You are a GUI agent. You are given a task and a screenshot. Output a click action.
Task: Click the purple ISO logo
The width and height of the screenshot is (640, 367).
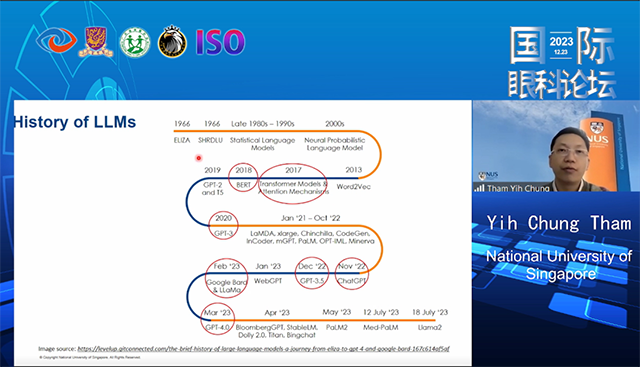coord(220,42)
